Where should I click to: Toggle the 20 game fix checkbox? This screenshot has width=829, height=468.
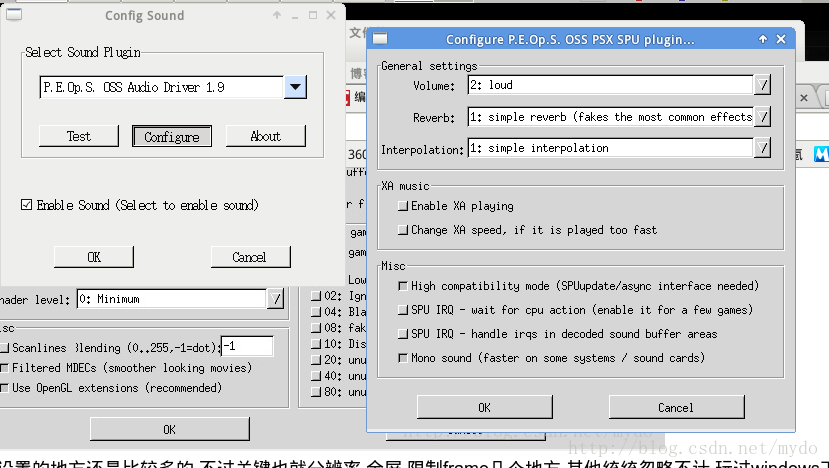point(316,360)
